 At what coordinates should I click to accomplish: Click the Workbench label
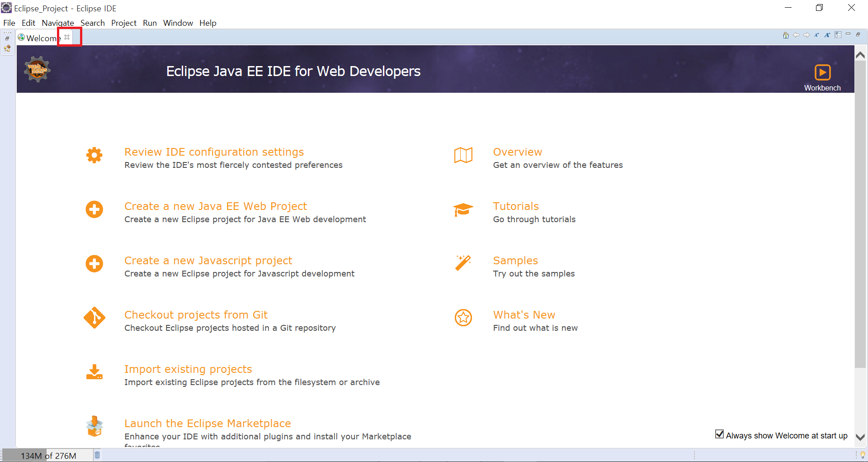tap(822, 88)
